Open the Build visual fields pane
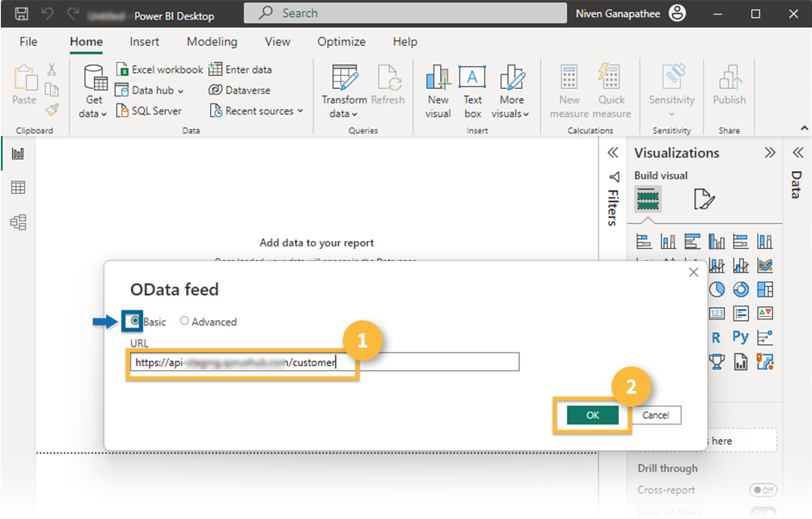Image resolution: width=812 pixels, height=519 pixels. [648, 199]
